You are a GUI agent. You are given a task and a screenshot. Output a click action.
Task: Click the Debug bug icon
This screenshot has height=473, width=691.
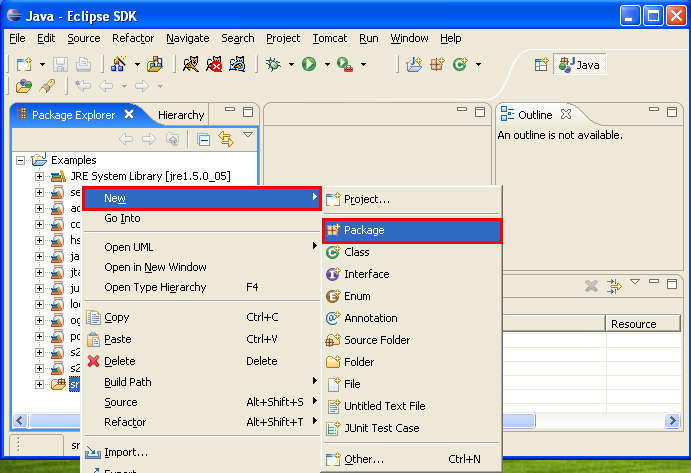pyautogui.click(x=274, y=64)
